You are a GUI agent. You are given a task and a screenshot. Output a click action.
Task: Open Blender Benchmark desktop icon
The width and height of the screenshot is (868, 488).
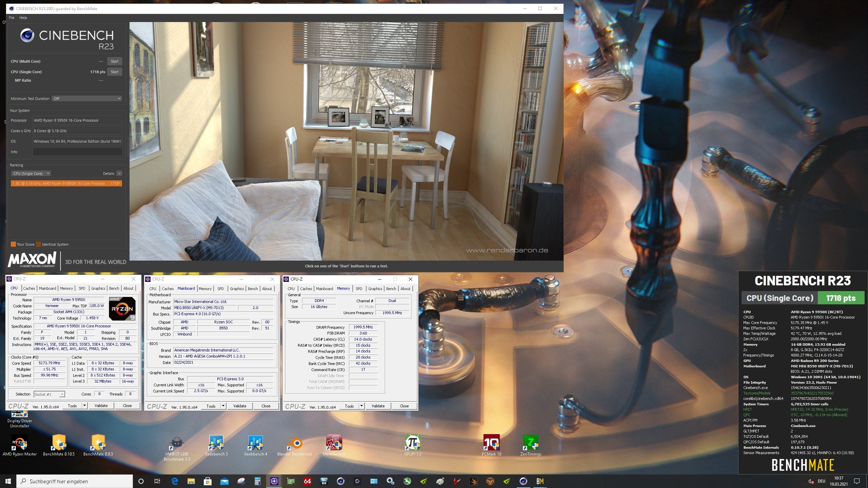coord(294,445)
